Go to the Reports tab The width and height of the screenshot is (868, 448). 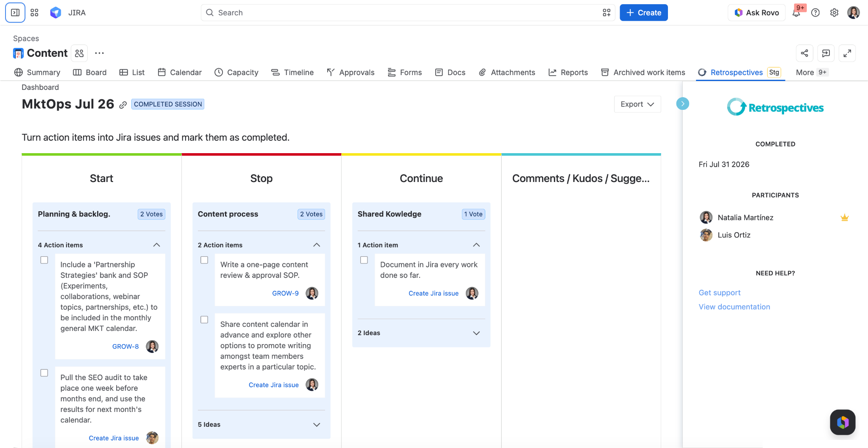(x=568, y=73)
